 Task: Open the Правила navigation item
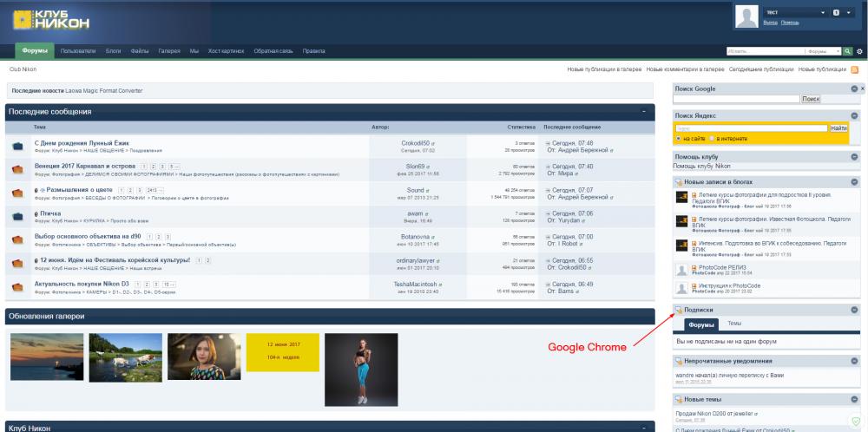point(314,51)
